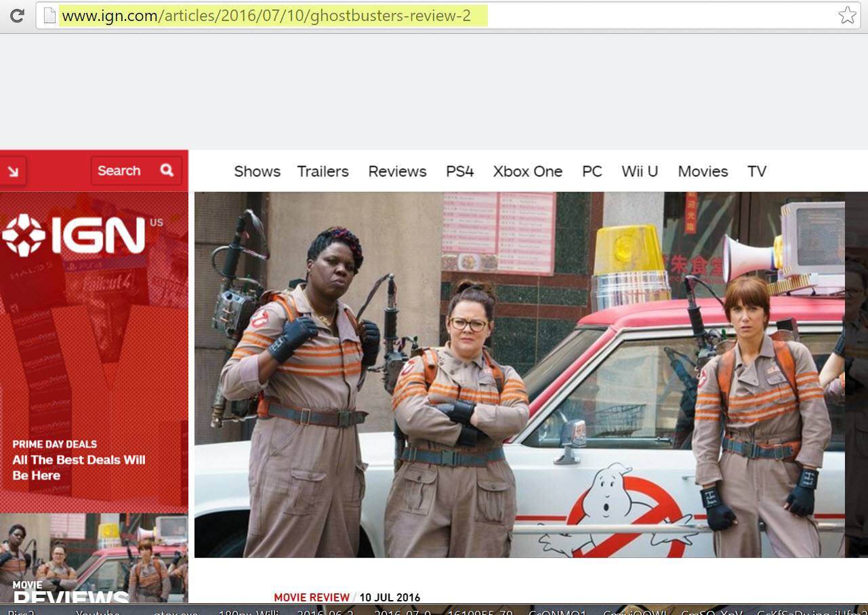The width and height of the screenshot is (868, 615).
Task: Open the Shows nav item
Action: point(257,172)
